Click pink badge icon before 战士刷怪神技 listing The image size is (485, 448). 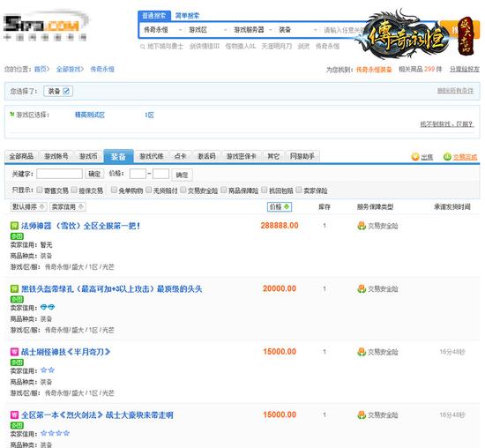click(14, 352)
